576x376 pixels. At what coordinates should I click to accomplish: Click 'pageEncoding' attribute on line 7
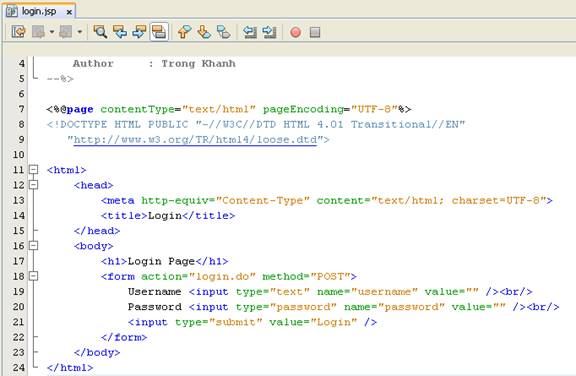[x=303, y=109]
